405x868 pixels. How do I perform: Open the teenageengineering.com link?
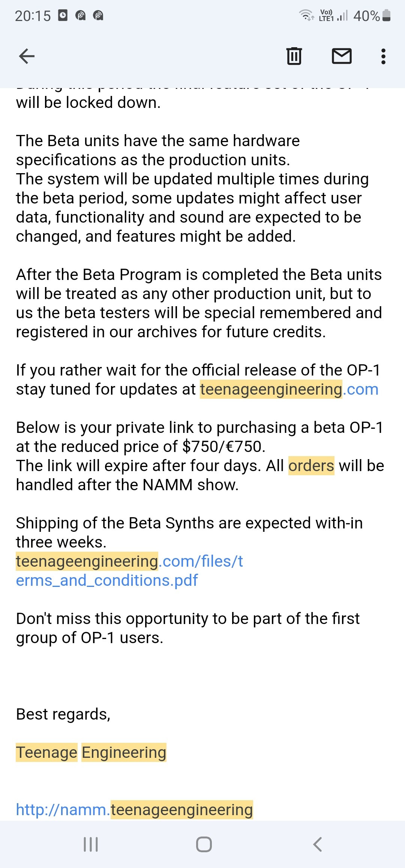pos(289,389)
